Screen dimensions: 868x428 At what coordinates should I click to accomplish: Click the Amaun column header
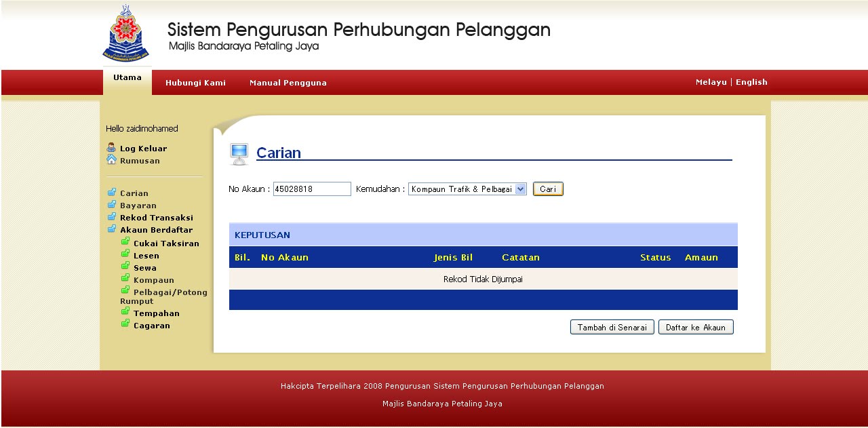click(701, 258)
